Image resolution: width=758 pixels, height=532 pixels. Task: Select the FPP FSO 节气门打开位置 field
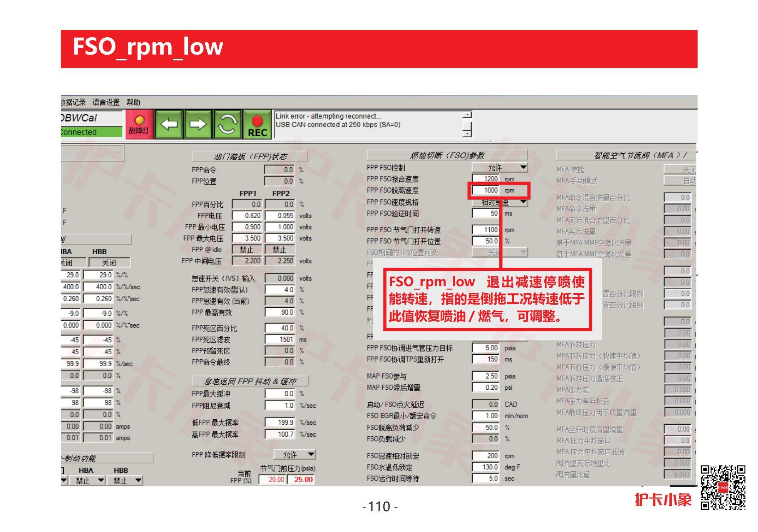click(x=486, y=241)
